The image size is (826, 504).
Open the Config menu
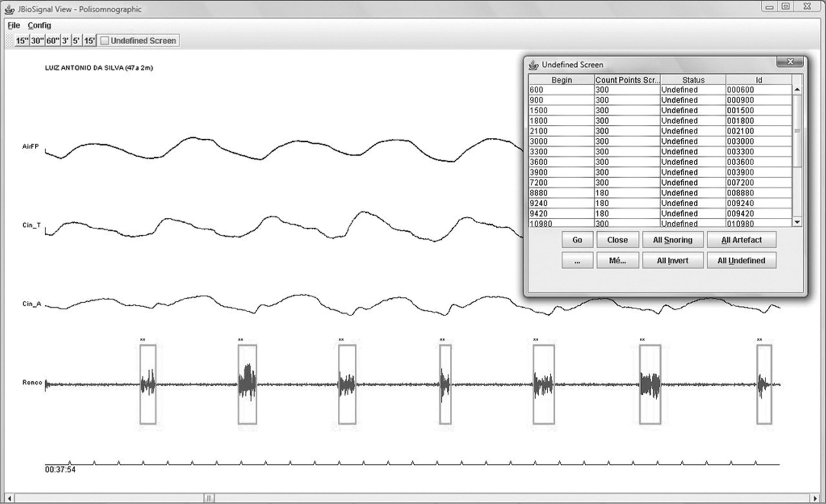[x=39, y=25]
